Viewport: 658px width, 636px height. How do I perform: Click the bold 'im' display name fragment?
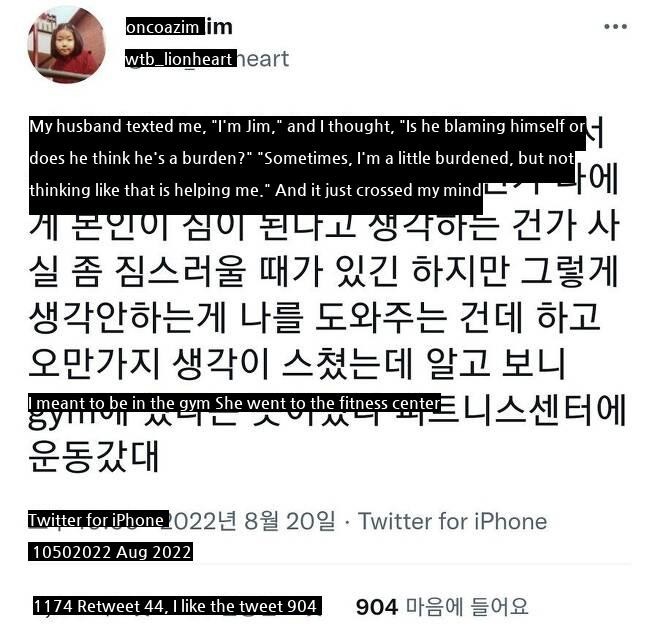(x=219, y=27)
